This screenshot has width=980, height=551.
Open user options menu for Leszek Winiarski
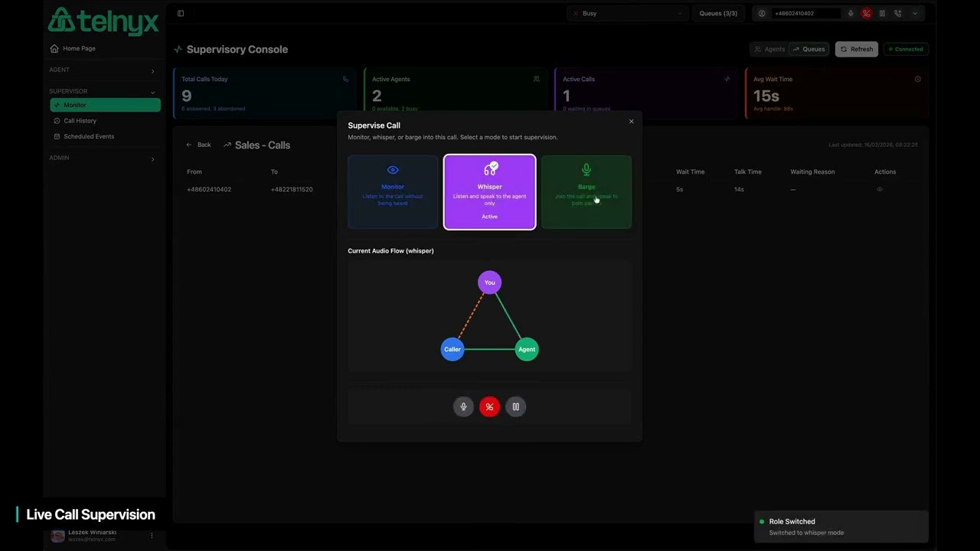coord(152,536)
